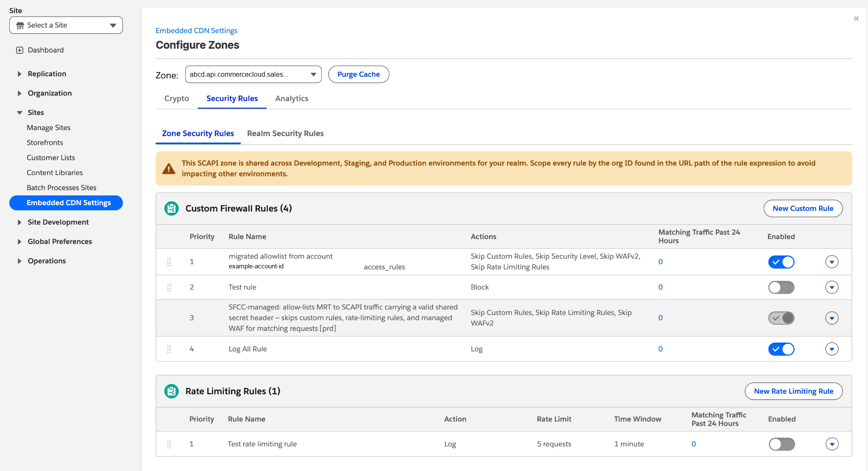The width and height of the screenshot is (868, 471).
Task: Open the Select a Site dropdown
Action: (66, 25)
